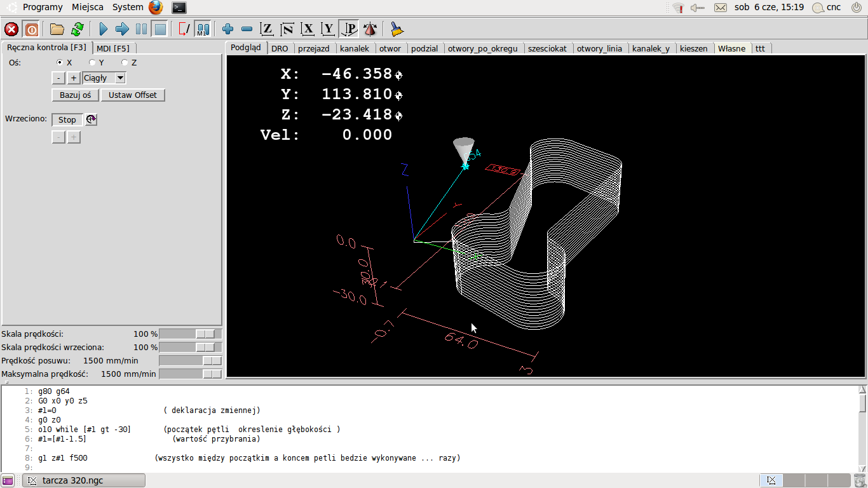Switch to the Podgląd tab
The height and width of the screenshot is (488, 868).
point(246,47)
